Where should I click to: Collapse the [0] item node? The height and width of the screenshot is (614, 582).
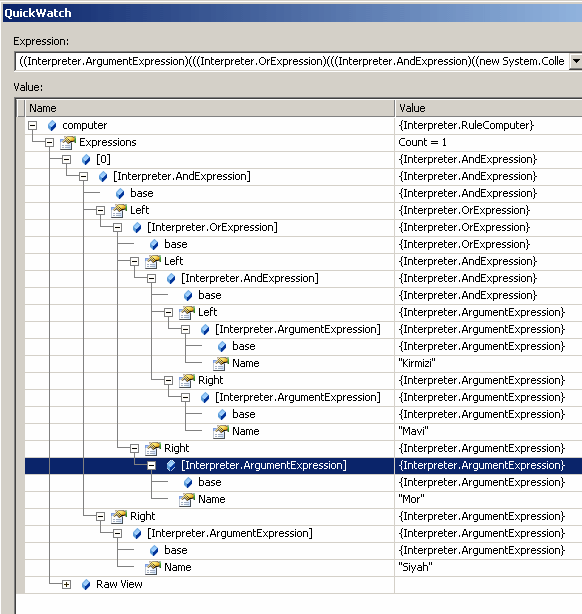click(67, 160)
